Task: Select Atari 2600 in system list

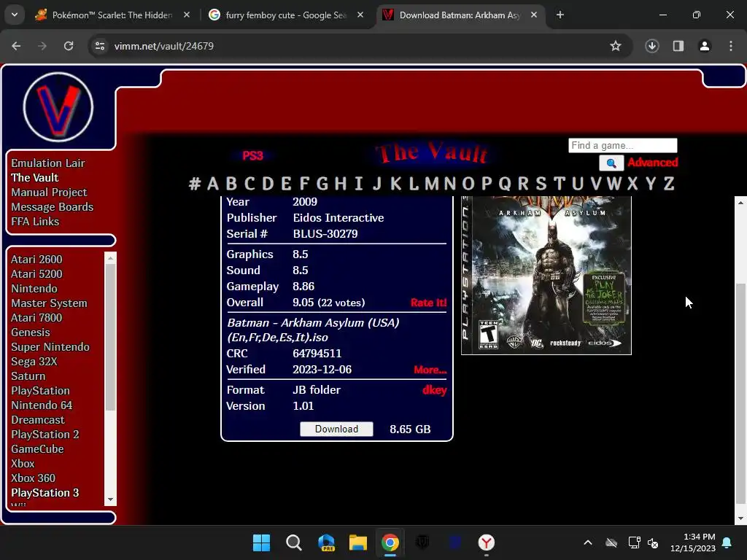Action: click(x=36, y=260)
